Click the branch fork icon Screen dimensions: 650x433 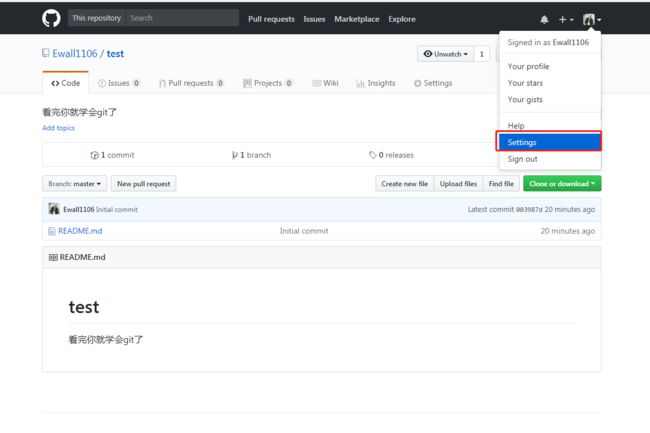[235, 155]
